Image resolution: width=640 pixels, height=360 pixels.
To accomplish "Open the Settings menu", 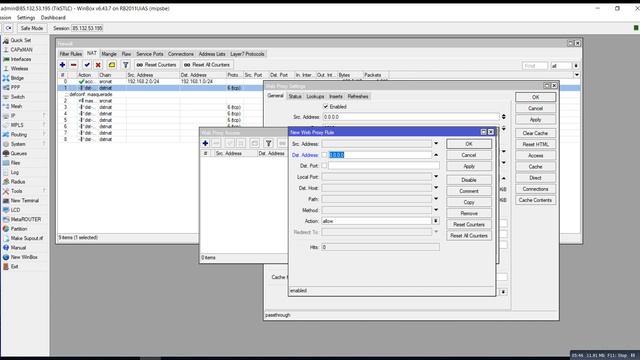I will coord(26,18).
